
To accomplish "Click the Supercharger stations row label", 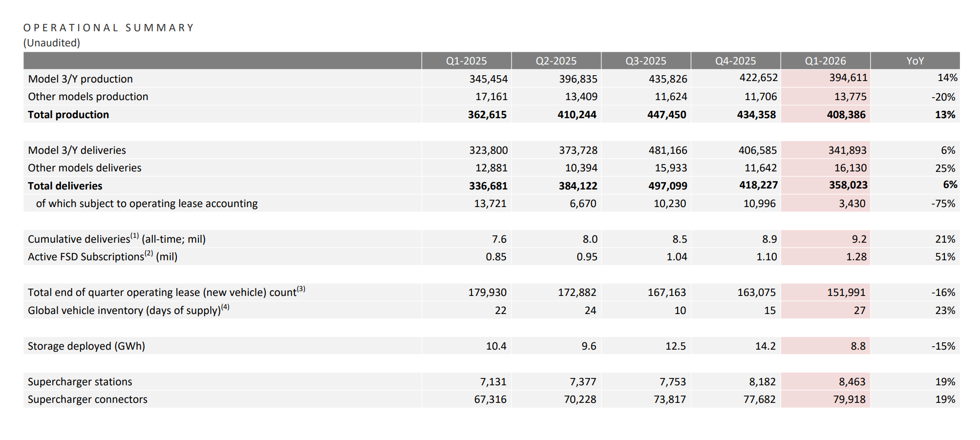I will (x=80, y=382).
